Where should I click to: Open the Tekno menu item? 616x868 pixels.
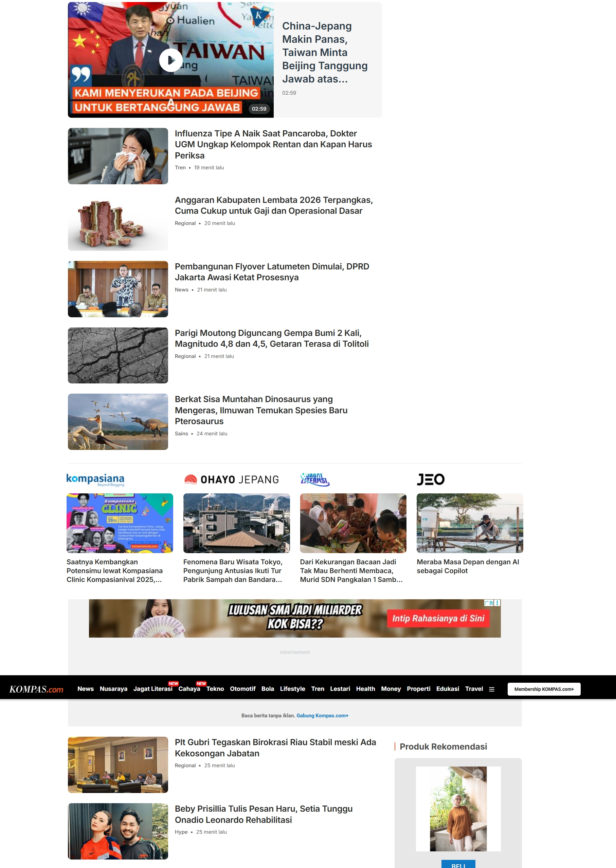pos(215,689)
